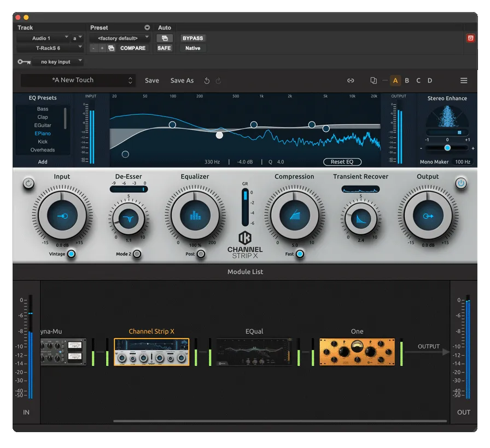Open the hamburger menu at top right
Viewport: 490px width, 448px height.
(464, 80)
